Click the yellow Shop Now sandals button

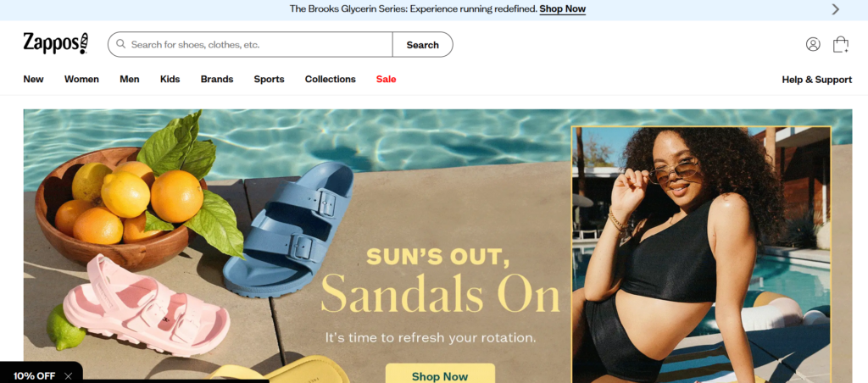440,374
